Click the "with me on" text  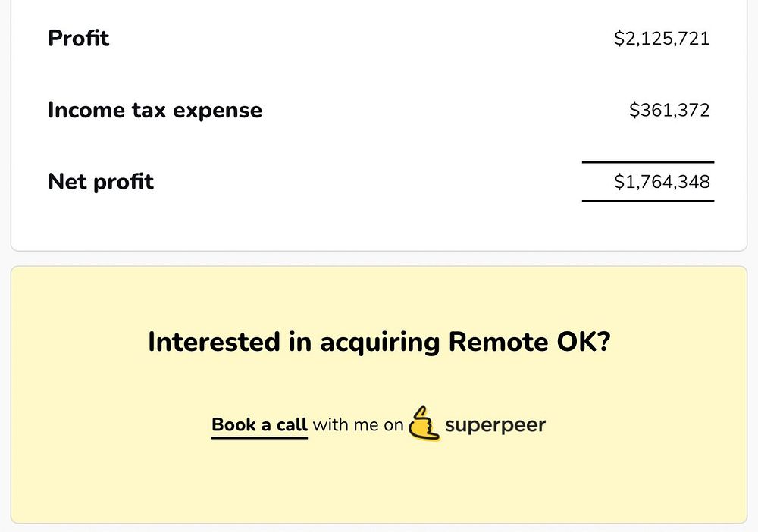(x=358, y=424)
